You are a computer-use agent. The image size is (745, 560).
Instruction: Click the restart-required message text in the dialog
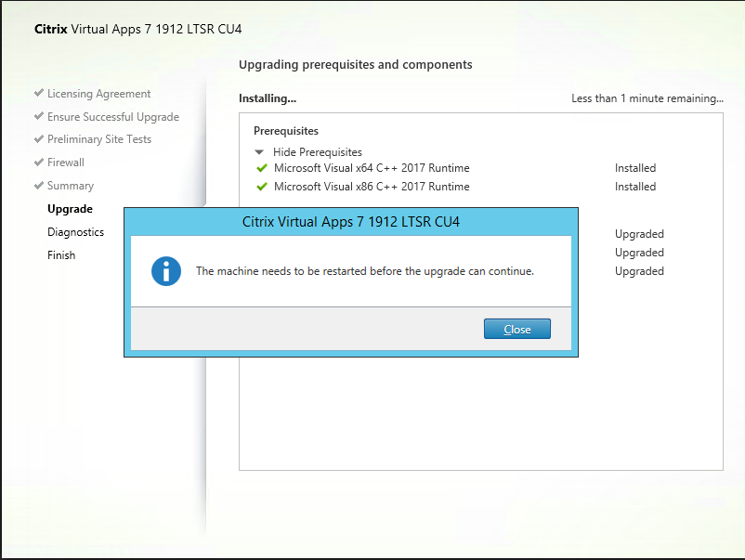[365, 271]
